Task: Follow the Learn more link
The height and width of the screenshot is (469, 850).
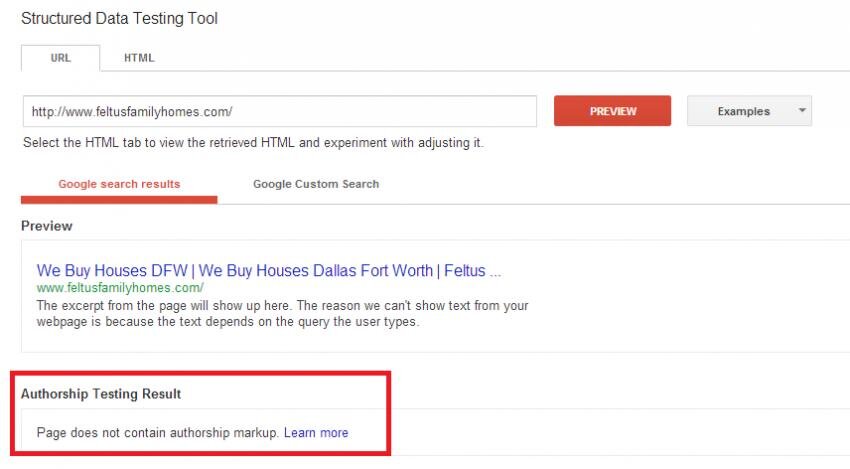Action: point(316,433)
